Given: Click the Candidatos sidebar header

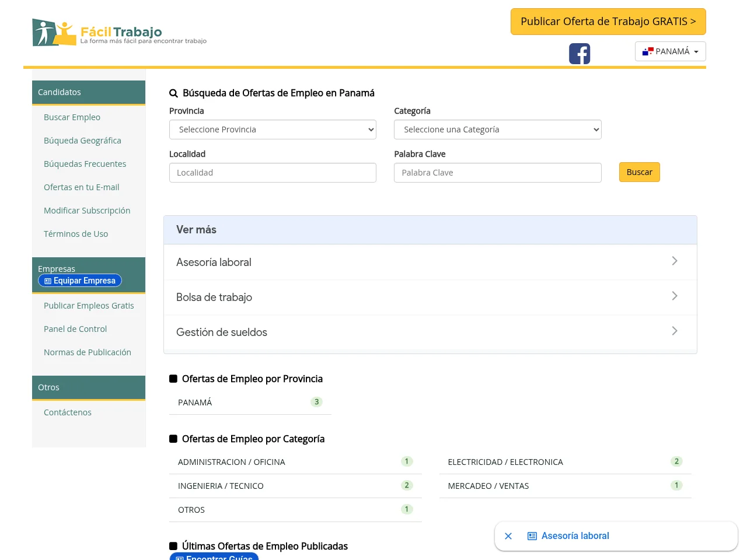Looking at the screenshot, I should [89, 92].
